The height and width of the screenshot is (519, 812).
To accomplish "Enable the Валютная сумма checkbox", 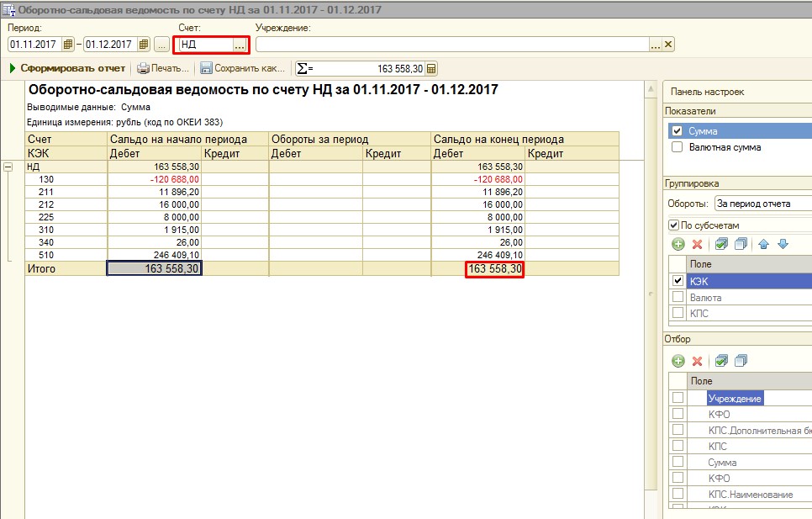I will [x=678, y=147].
